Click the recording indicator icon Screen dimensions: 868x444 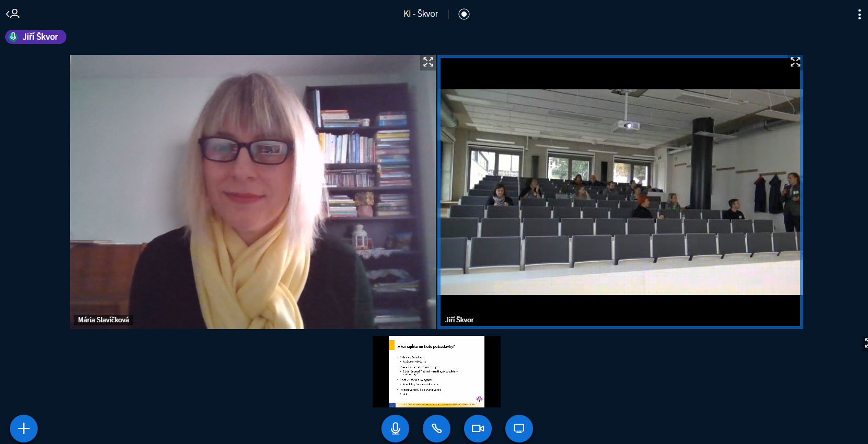(x=464, y=14)
